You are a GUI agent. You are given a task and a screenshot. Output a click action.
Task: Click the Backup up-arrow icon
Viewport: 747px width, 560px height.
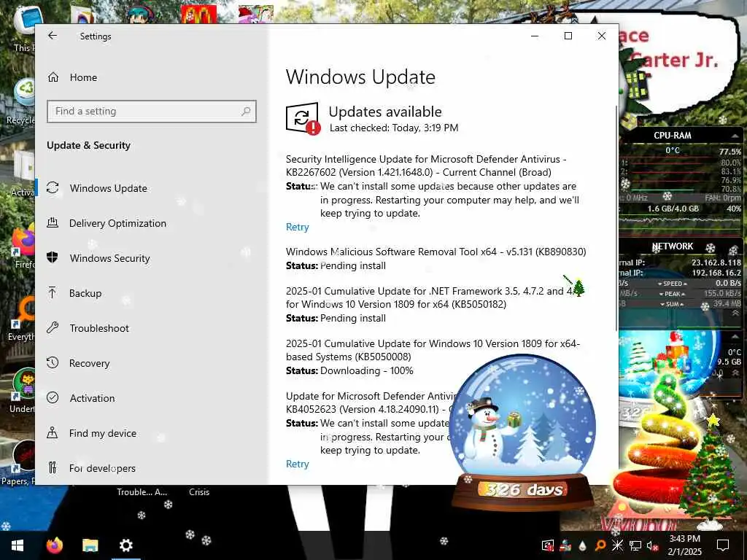pos(53,292)
